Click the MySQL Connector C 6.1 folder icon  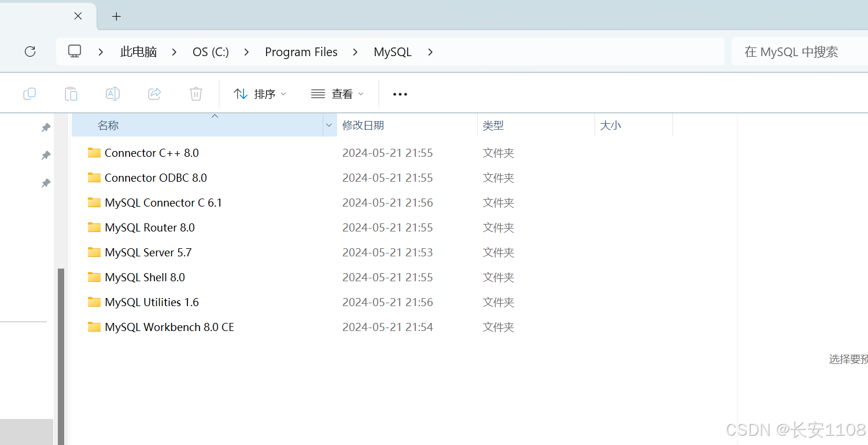pos(94,203)
